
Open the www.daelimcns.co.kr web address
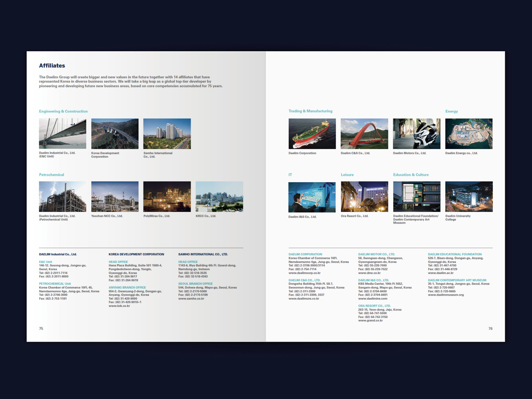point(303,299)
